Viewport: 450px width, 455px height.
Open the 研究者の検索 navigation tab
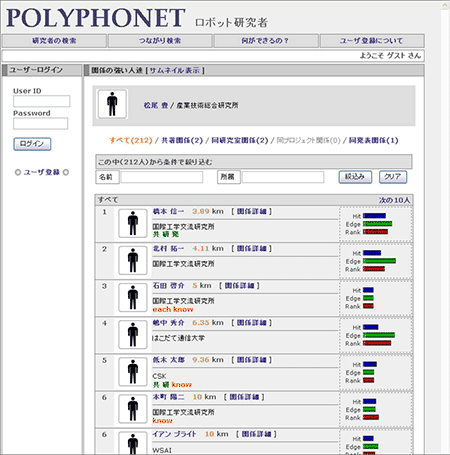click(54, 41)
